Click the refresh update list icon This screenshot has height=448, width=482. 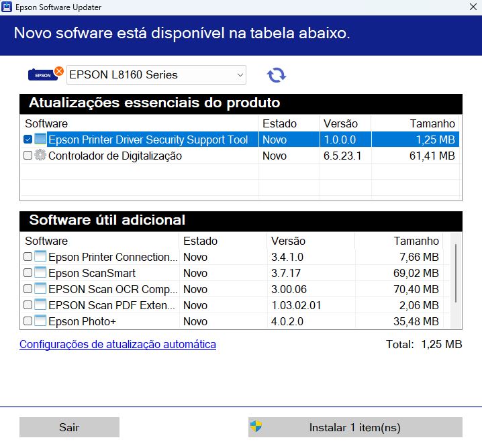276,75
